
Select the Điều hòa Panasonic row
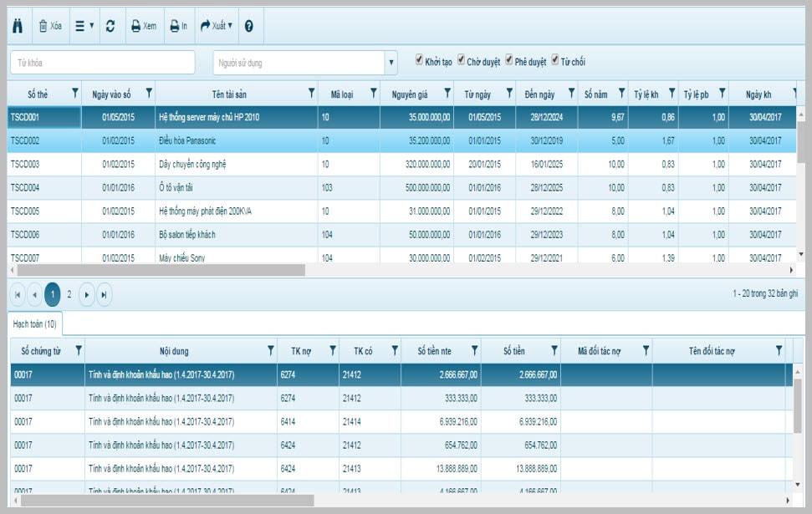(x=401, y=140)
